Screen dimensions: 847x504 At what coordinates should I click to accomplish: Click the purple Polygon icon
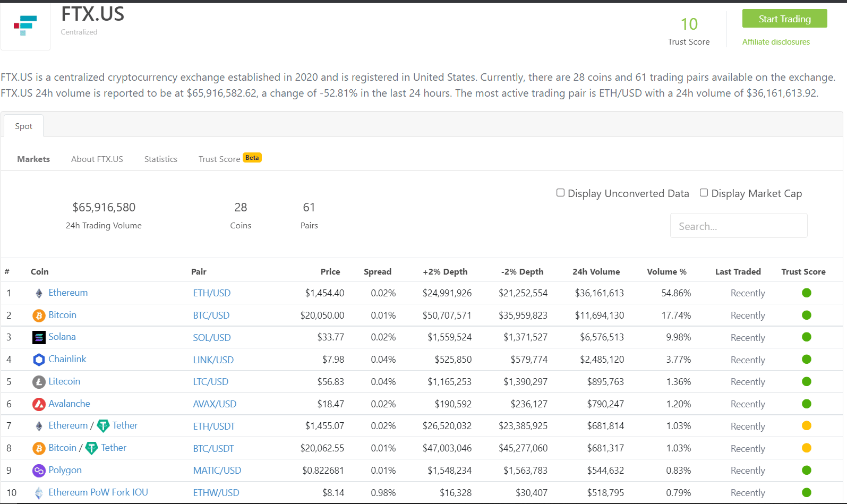pyautogui.click(x=39, y=471)
